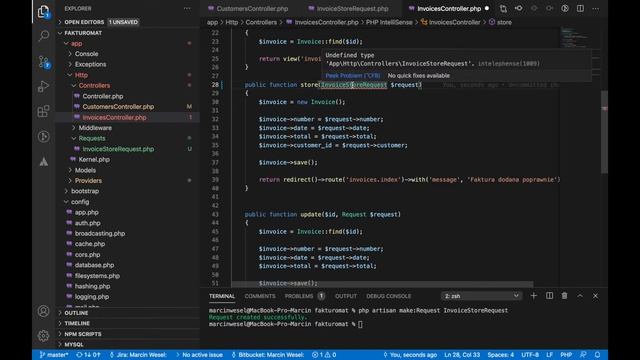Open errors and warnings status item
Image resolution: width=640 pixels, height=360 pixels.
324,355
